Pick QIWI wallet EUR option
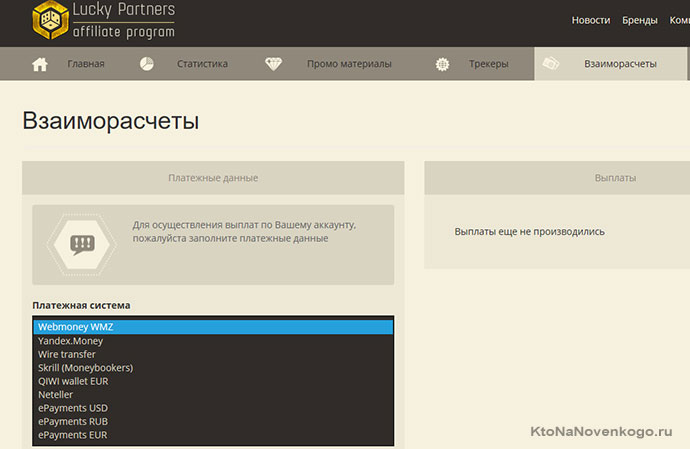 213,381
